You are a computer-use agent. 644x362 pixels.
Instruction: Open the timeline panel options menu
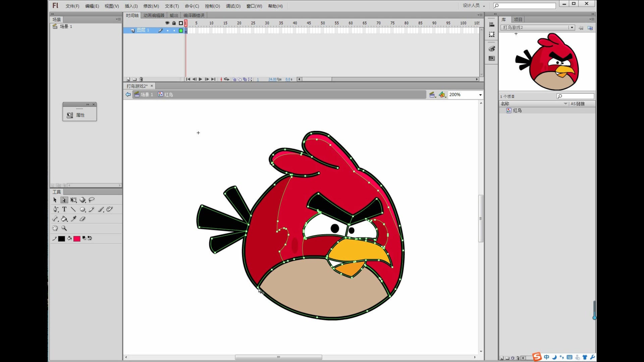click(480, 15)
